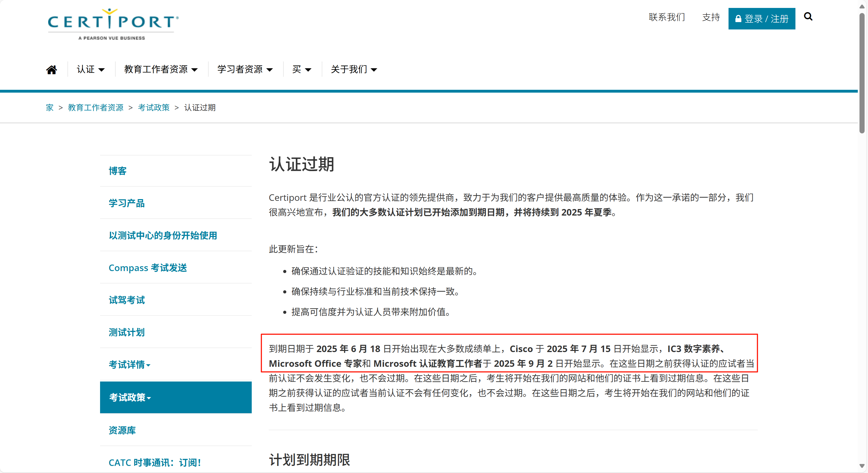Click the Certiport logo

(x=113, y=24)
